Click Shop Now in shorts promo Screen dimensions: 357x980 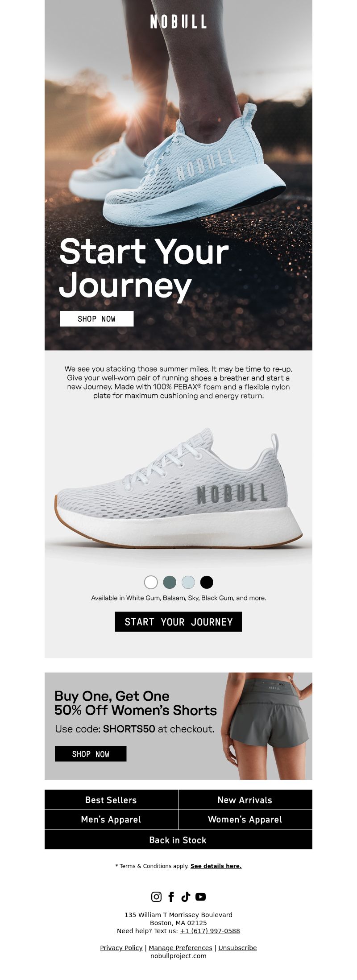click(x=91, y=754)
